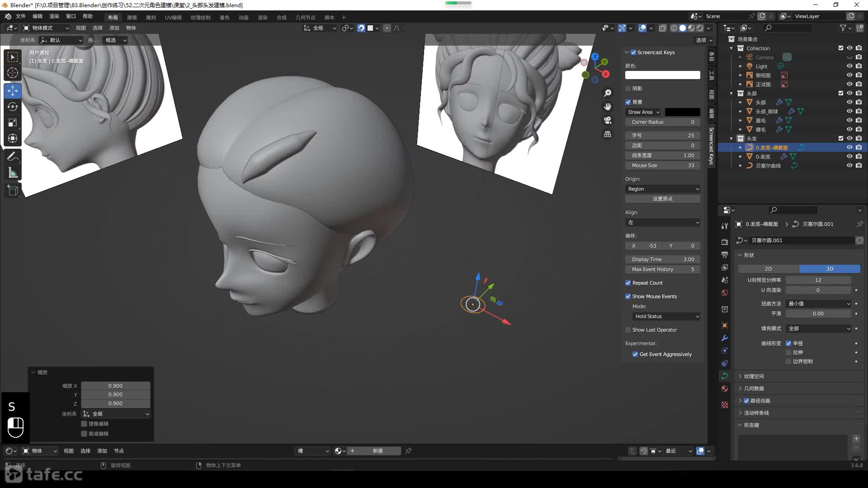Open the Tool properties tab
This screenshot has height=488, width=868.
click(725, 226)
